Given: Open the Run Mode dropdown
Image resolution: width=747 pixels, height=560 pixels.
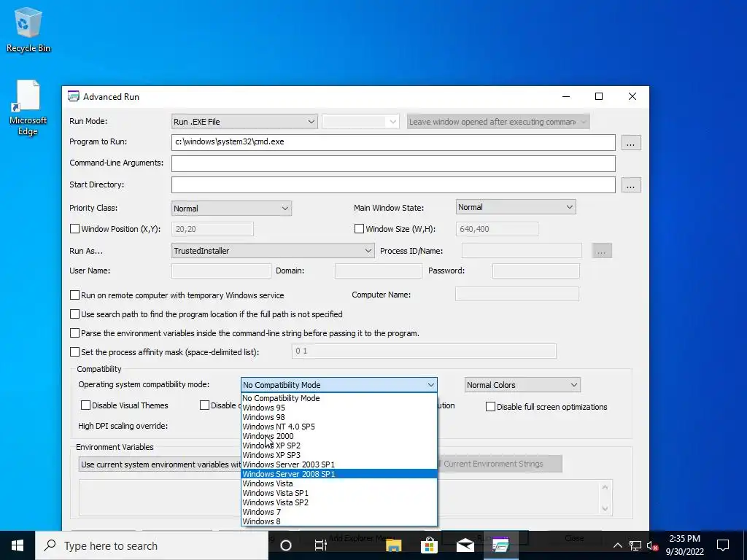Looking at the screenshot, I should coord(244,122).
